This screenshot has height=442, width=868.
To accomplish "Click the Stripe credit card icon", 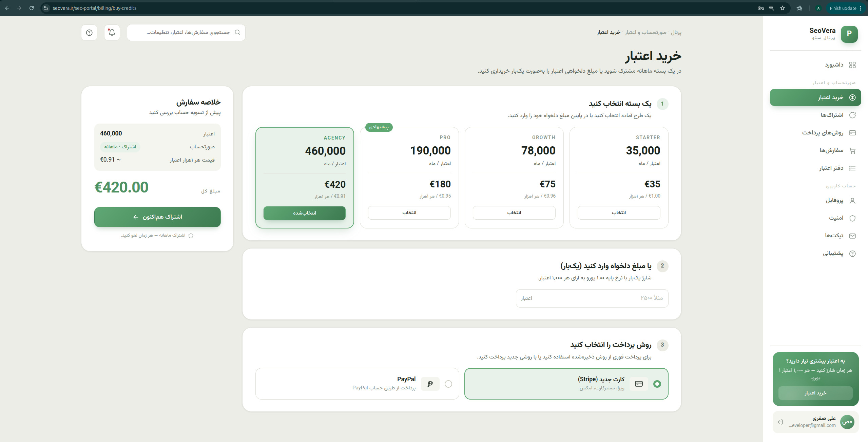I will [x=639, y=384].
